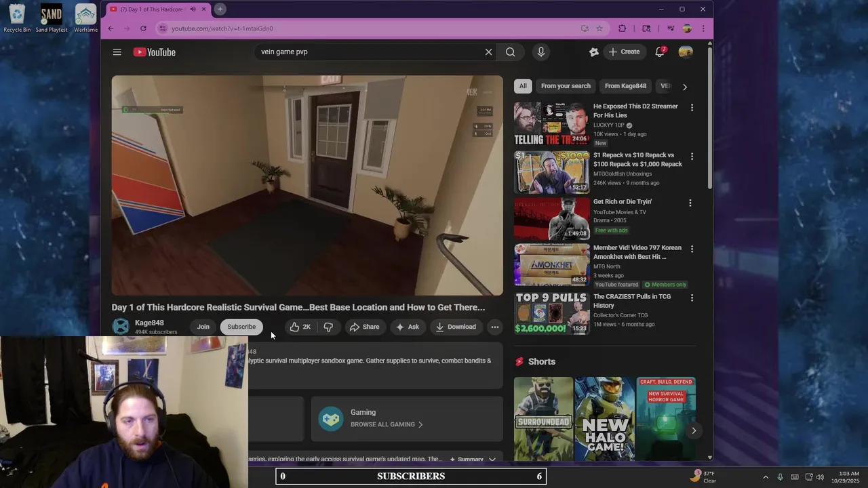Show hidden icons in system tray

(766, 477)
